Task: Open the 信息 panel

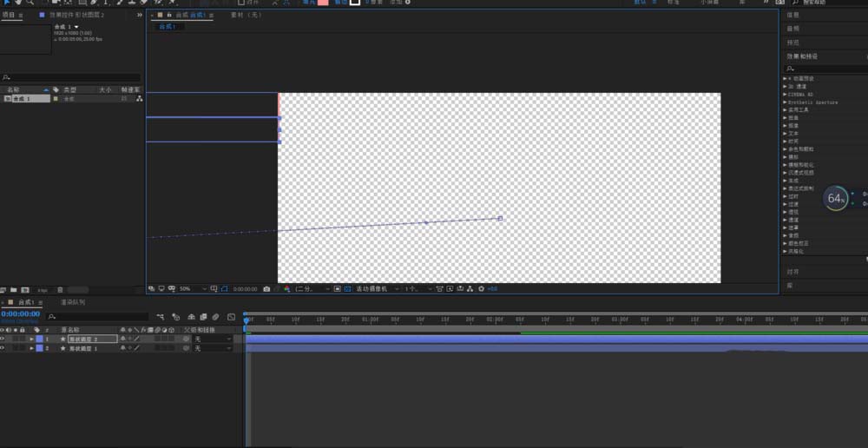Action: click(x=793, y=15)
